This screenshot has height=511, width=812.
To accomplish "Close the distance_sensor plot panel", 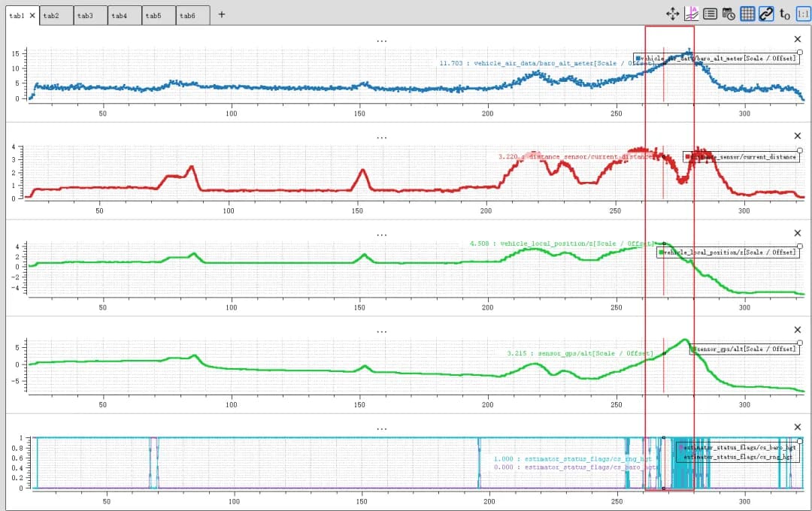I will [x=798, y=136].
